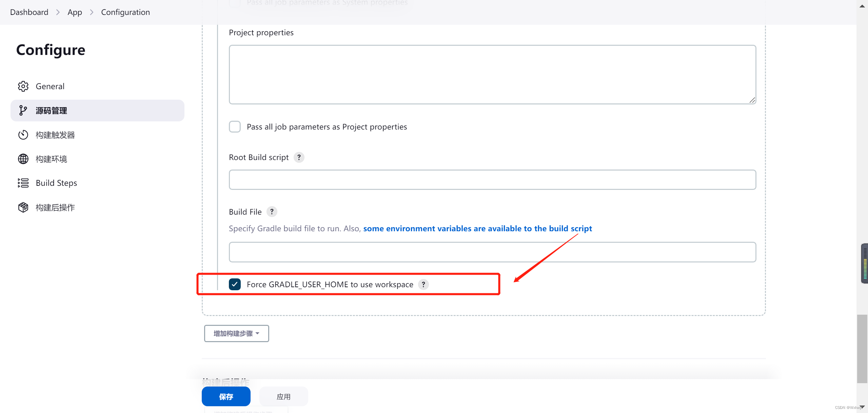The image size is (868, 413).
Task: Click the 构建环境 globe icon
Action: click(23, 159)
